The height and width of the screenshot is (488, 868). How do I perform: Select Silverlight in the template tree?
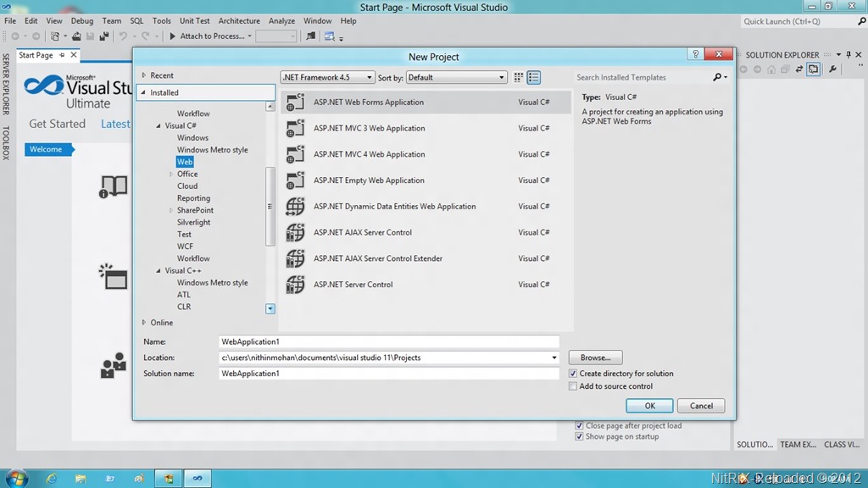point(193,222)
